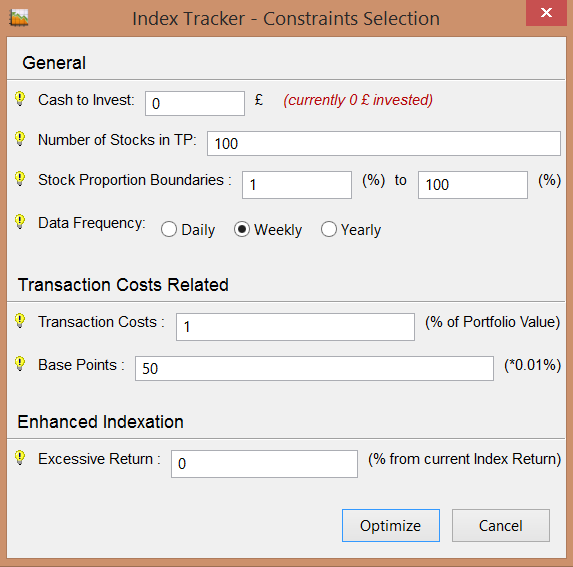Click the Index Tracker app icon in the title bar
Image resolution: width=573 pixels, height=567 pixels.
pos(19,18)
